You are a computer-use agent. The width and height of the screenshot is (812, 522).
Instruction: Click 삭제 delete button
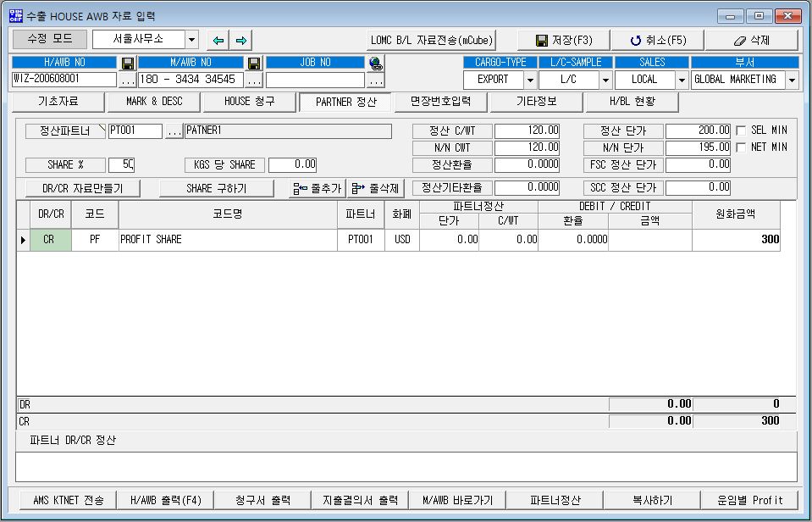[x=751, y=40]
